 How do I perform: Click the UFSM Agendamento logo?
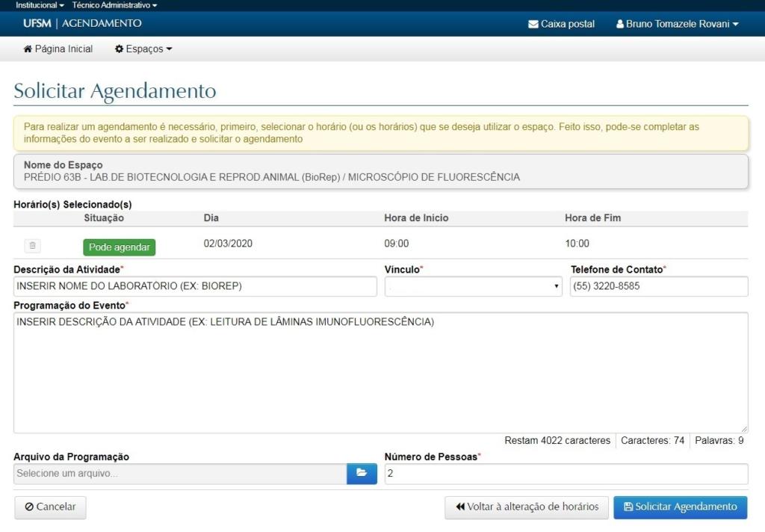pyautogui.click(x=82, y=24)
